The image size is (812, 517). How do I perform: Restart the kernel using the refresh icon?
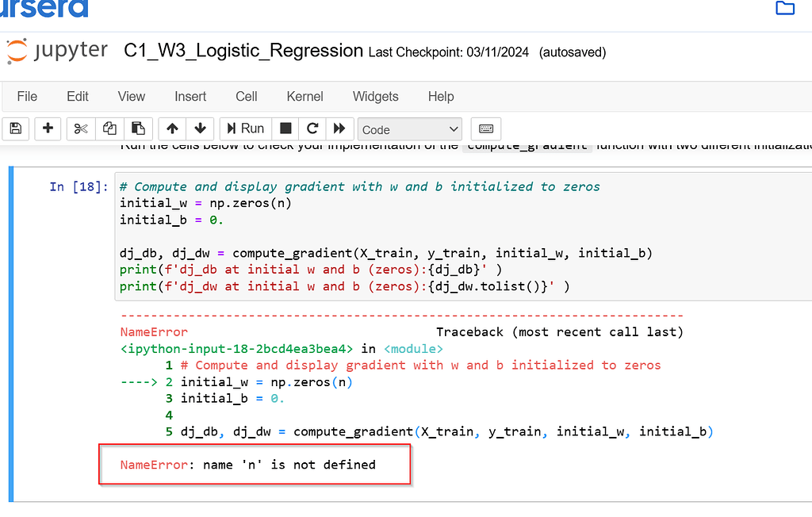point(312,128)
